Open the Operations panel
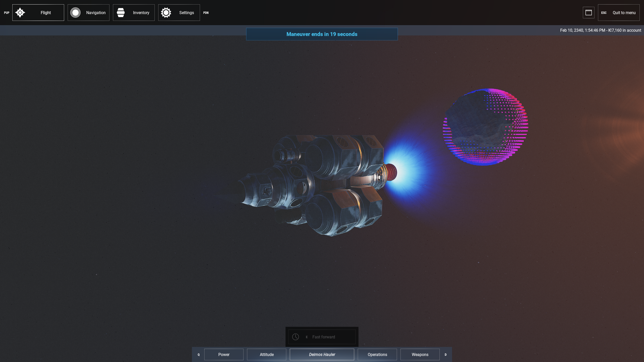 (x=377, y=354)
